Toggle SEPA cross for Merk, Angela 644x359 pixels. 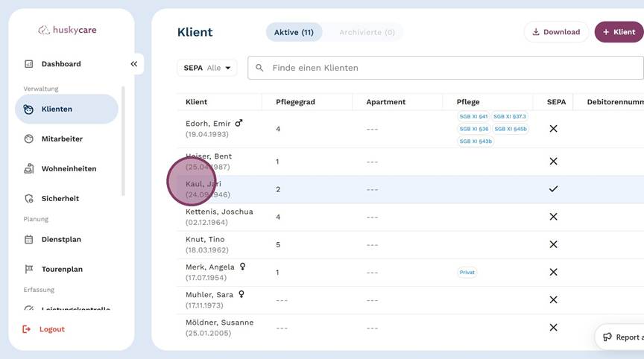[x=553, y=272]
